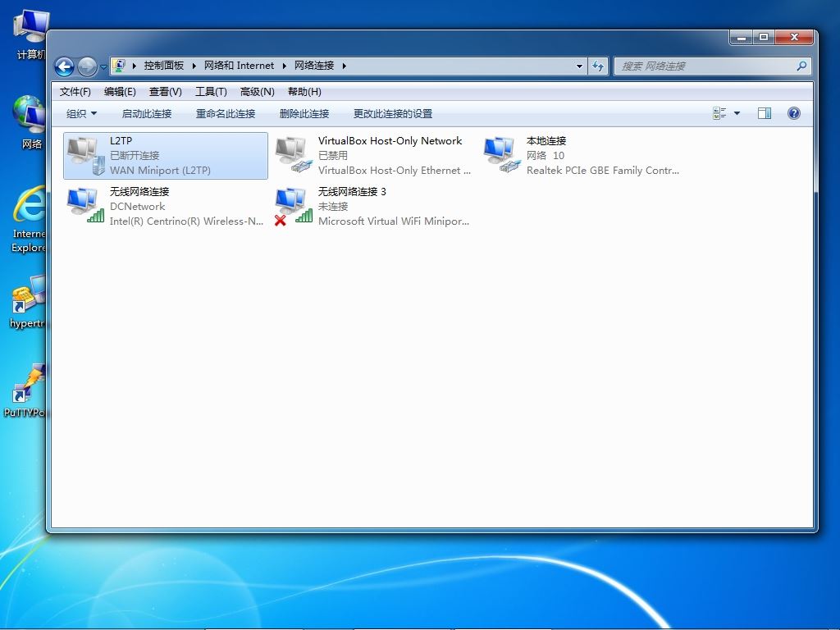Open recent pages dropdown beside navigation arrows
This screenshot has width=840, height=630.
103,67
